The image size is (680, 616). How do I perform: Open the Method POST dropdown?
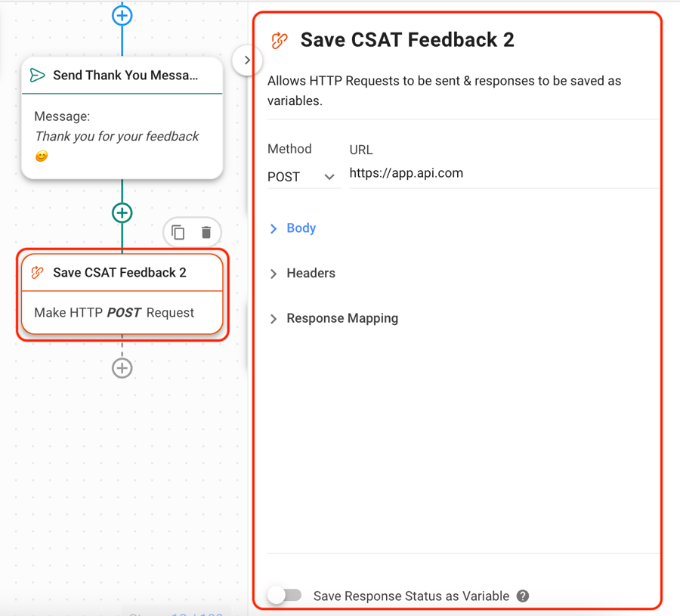pyautogui.click(x=301, y=177)
